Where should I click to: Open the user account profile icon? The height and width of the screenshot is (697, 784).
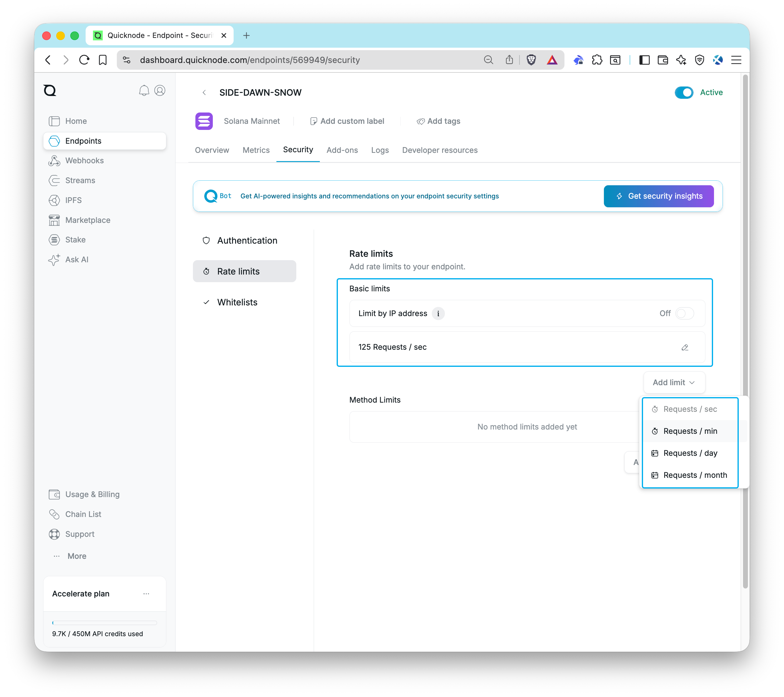[x=160, y=91]
